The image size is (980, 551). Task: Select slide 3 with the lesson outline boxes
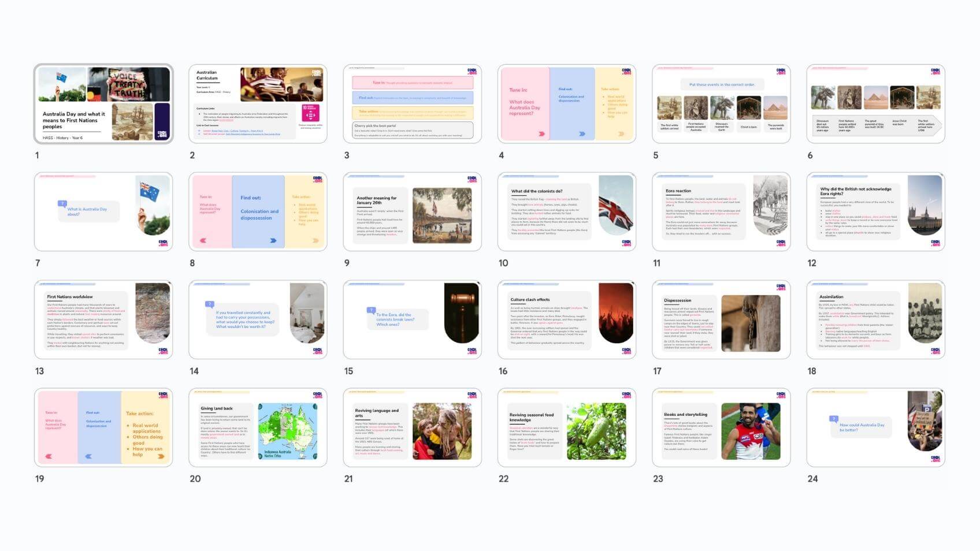[x=412, y=104]
